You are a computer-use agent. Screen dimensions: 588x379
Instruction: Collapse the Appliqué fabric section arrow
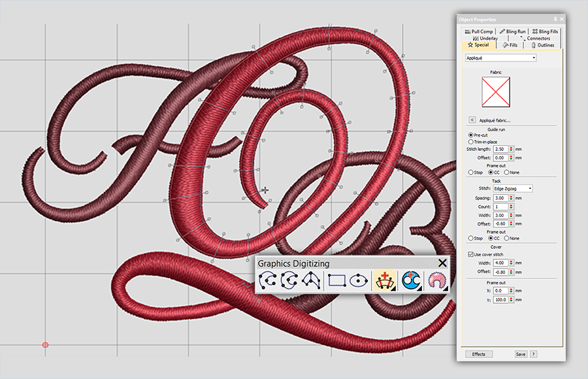[472, 120]
